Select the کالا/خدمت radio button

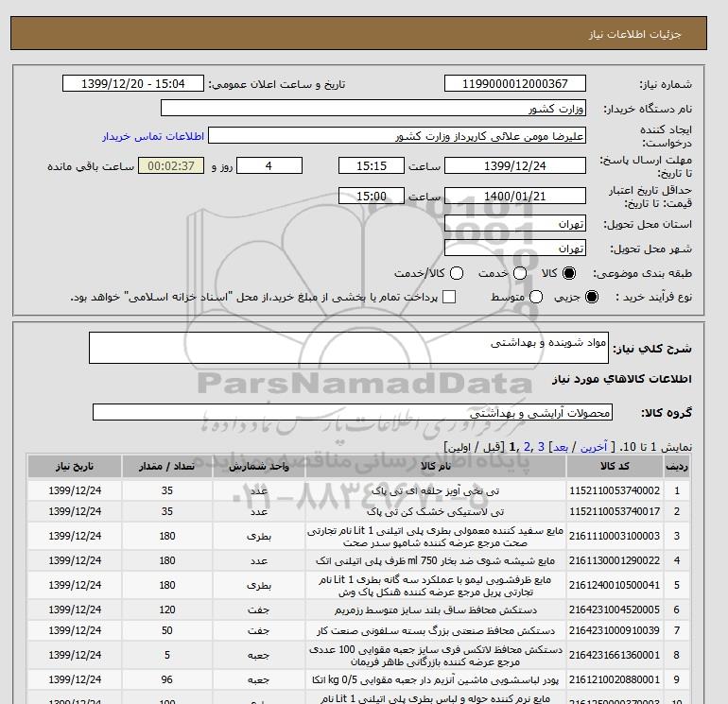[x=457, y=273]
